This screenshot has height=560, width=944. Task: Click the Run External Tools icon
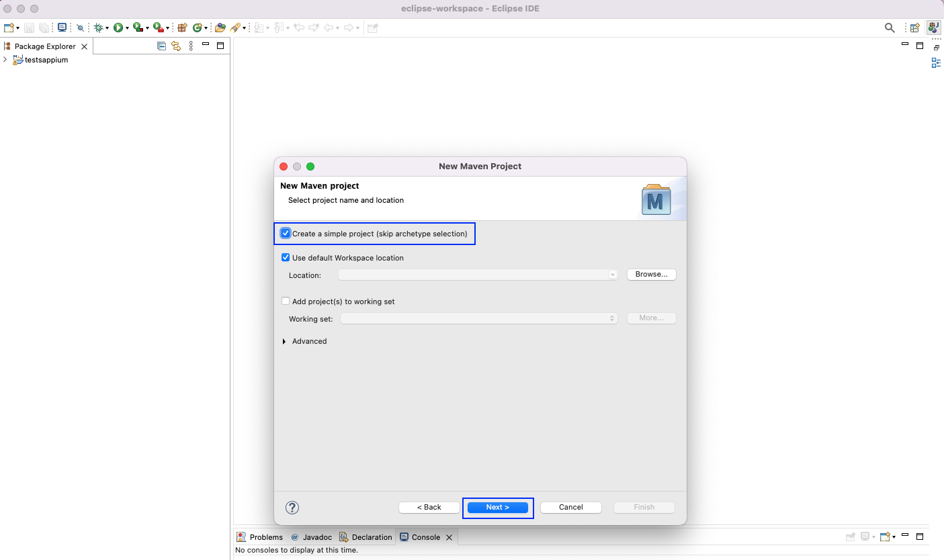click(x=157, y=28)
